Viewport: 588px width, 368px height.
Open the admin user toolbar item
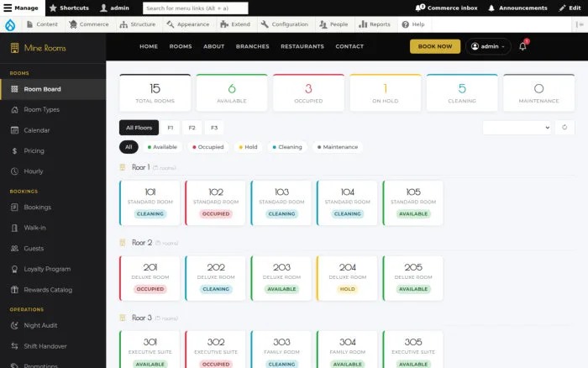[115, 8]
